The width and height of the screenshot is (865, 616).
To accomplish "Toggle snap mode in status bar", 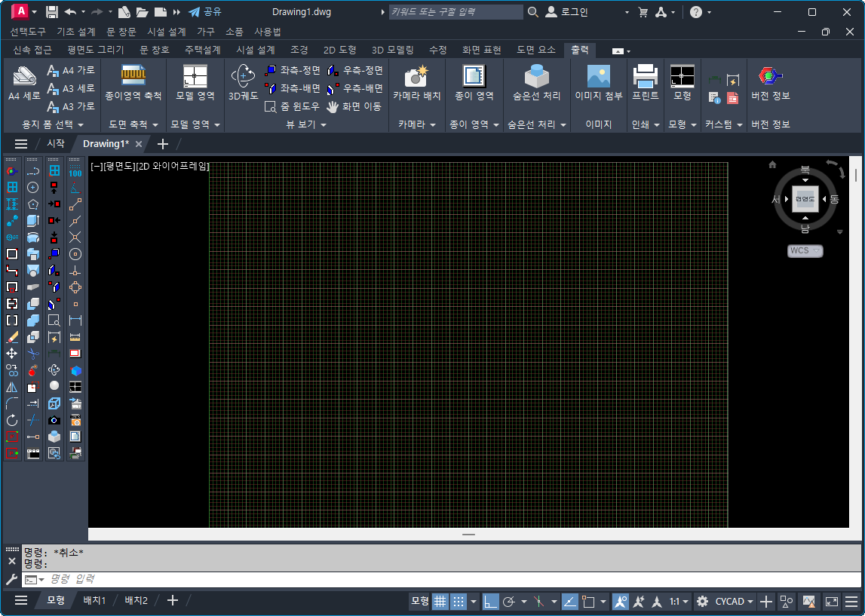I will 459,601.
